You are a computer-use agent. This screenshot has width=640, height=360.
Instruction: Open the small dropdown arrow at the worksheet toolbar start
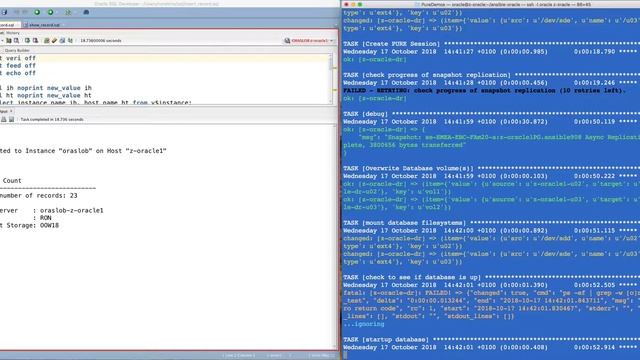2,40
